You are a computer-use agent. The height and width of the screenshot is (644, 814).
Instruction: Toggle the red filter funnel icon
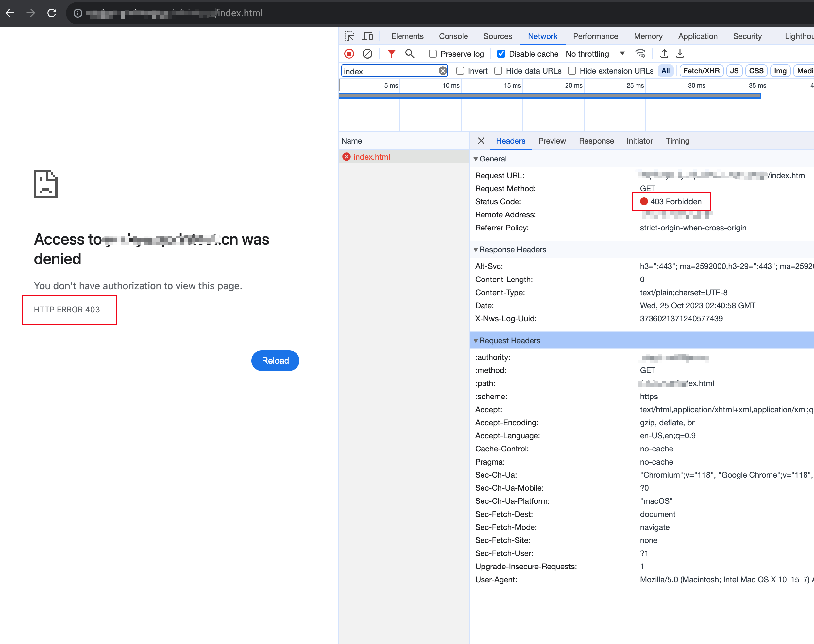(x=391, y=54)
